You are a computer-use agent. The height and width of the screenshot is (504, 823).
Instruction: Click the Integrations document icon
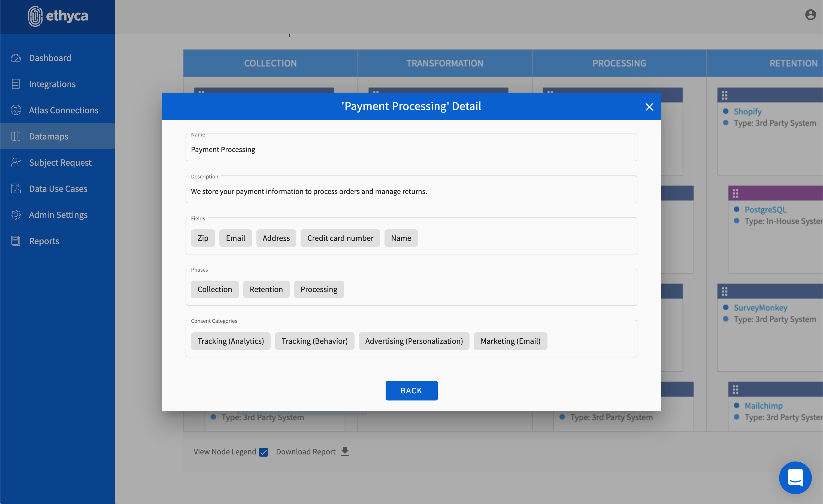pos(16,84)
